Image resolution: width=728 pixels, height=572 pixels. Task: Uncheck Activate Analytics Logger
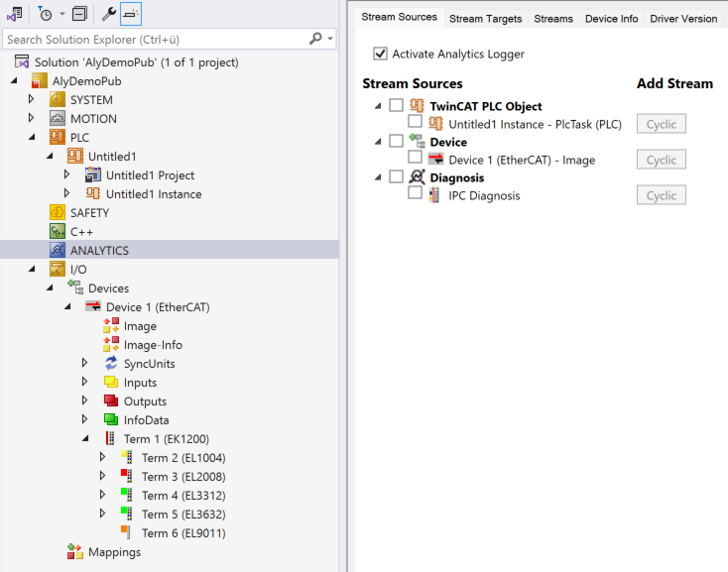(x=380, y=54)
